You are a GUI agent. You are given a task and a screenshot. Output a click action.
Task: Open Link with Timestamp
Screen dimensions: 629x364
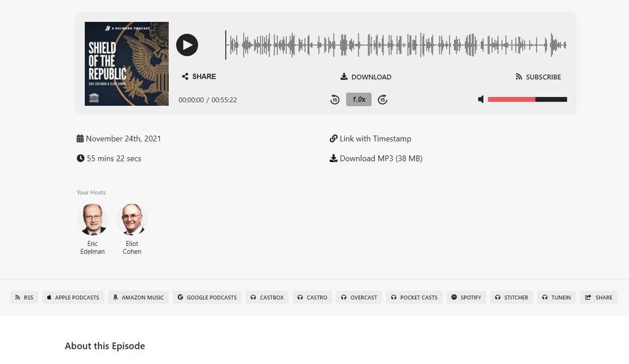tap(371, 138)
